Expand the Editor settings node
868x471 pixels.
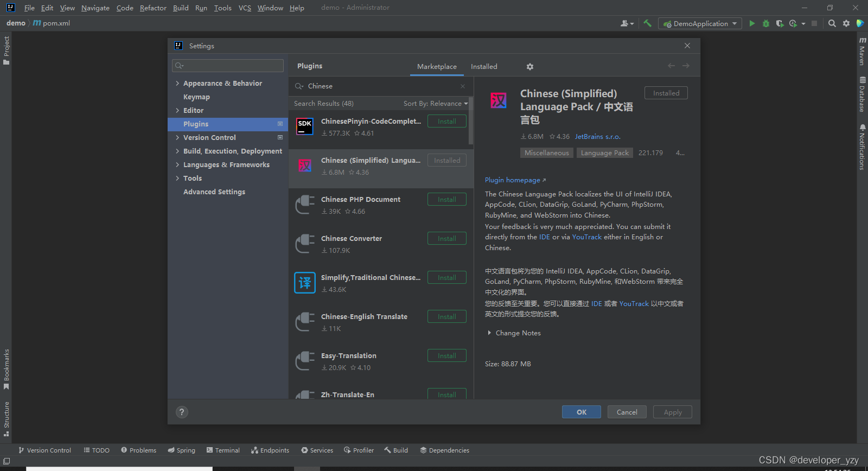pos(177,110)
